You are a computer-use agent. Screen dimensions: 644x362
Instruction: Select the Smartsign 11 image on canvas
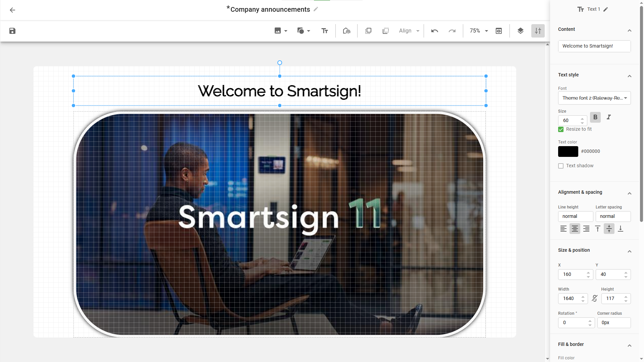[279, 224]
